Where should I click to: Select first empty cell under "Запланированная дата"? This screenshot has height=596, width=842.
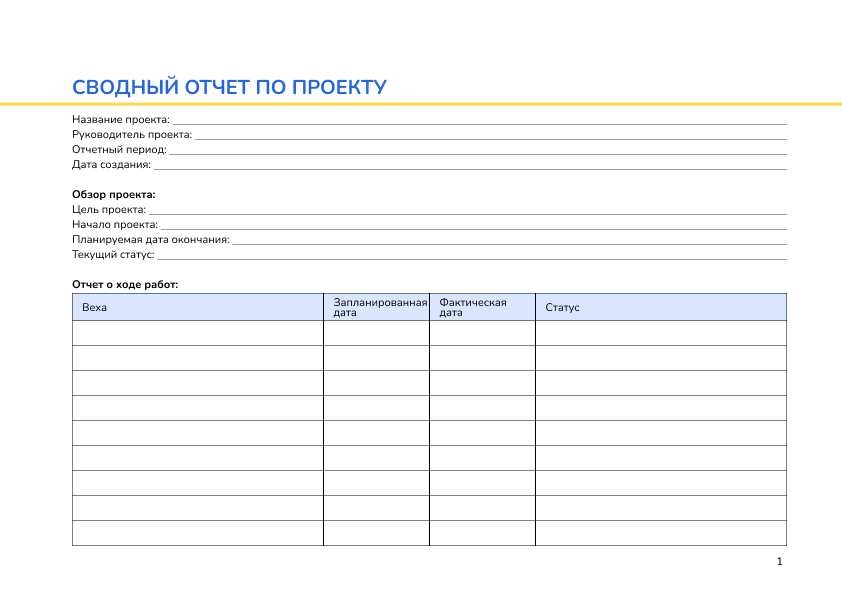coord(376,333)
